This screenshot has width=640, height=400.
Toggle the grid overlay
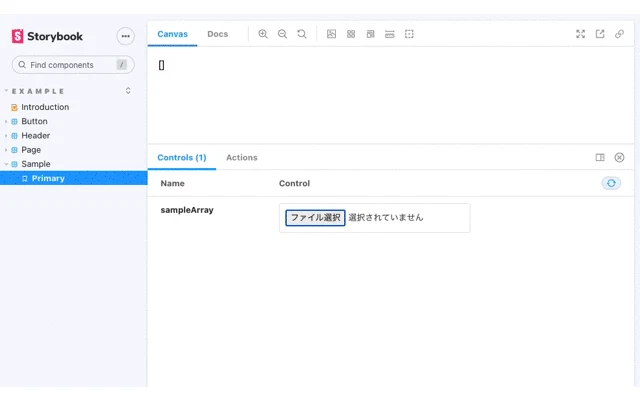[351, 34]
